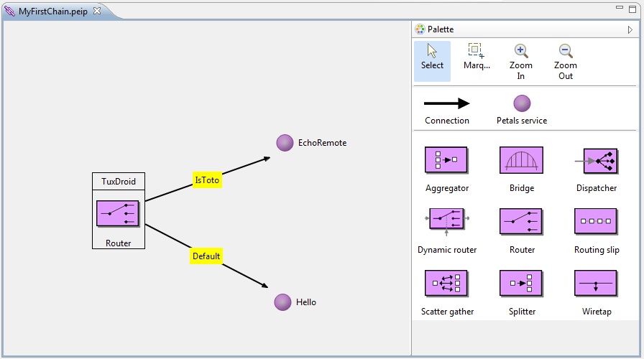Click the Router icon in the palette
644x359 pixels.
[521, 223]
